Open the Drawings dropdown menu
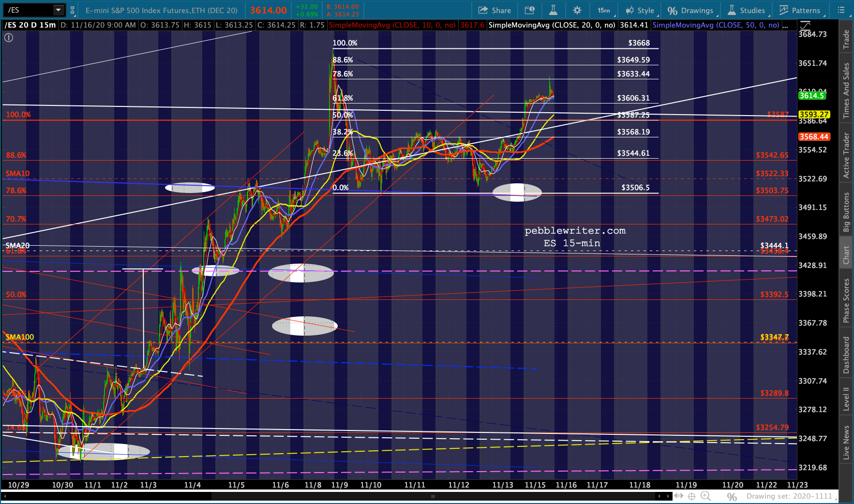 (x=690, y=10)
